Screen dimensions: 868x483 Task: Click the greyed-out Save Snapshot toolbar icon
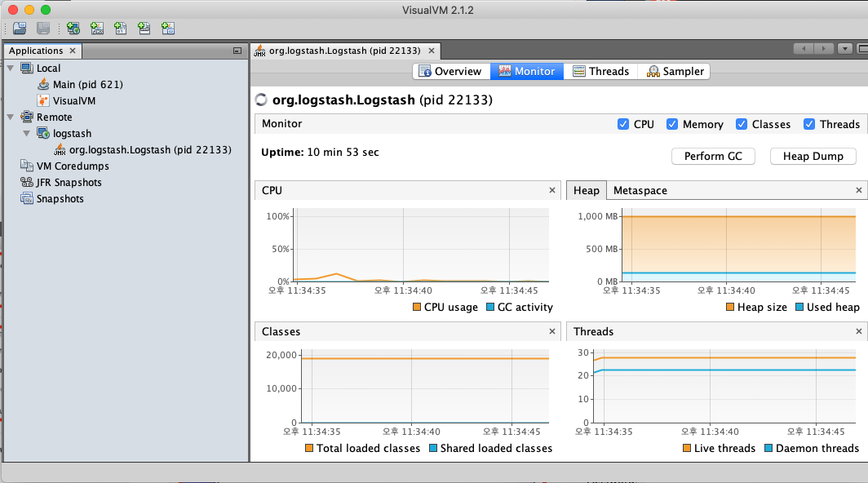pos(43,28)
